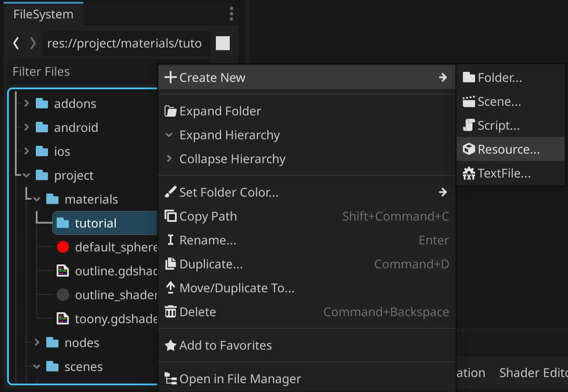Click Add to Favorites star entry

pyautogui.click(x=225, y=345)
